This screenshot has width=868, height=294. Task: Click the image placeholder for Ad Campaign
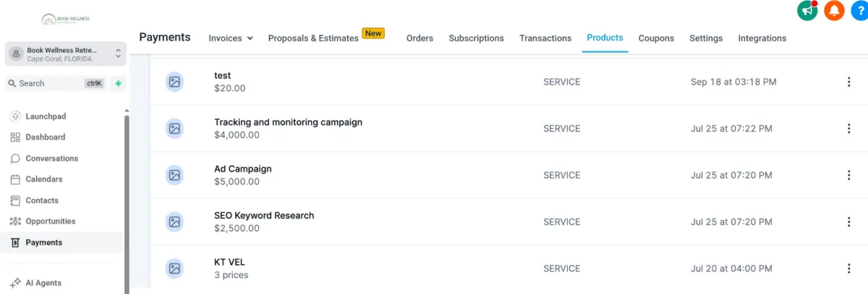point(174,175)
